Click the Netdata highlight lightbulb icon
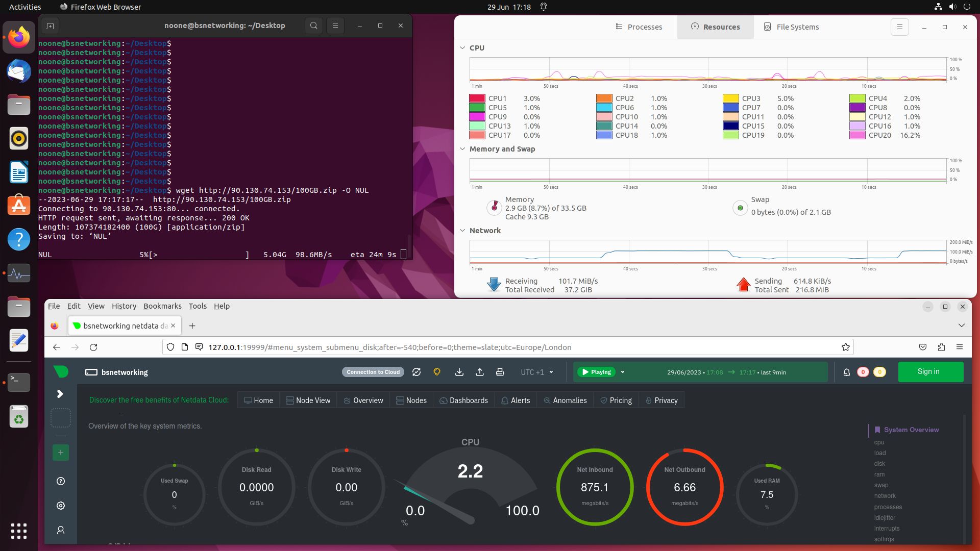Image resolution: width=980 pixels, height=551 pixels. click(437, 372)
